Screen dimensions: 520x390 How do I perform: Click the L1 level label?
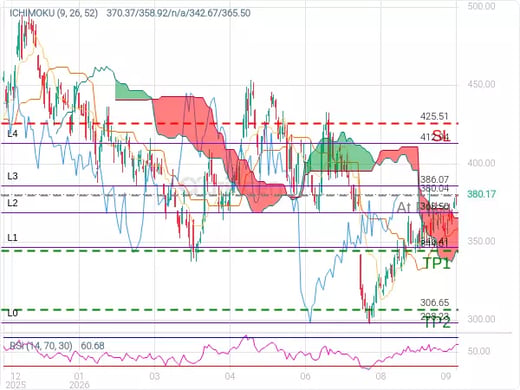coord(12,237)
